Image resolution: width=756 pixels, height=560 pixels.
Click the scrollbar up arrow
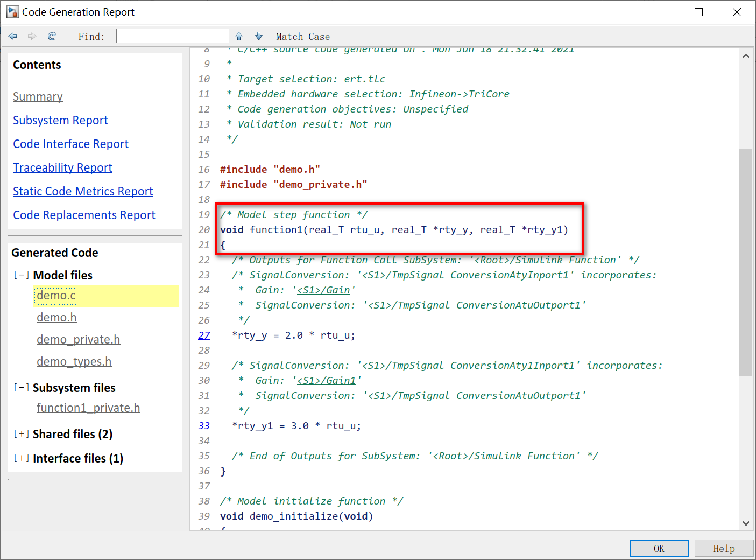click(x=746, y=55)
